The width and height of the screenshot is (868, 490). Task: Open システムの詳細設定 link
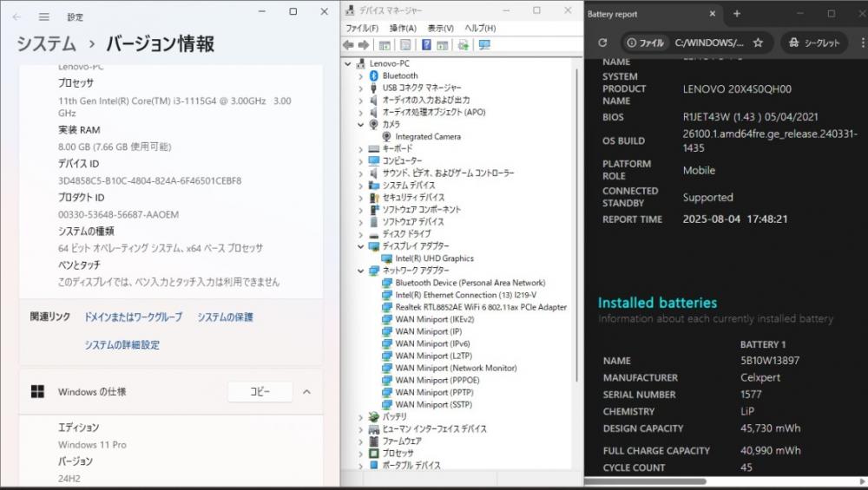(x=122, y=344)
